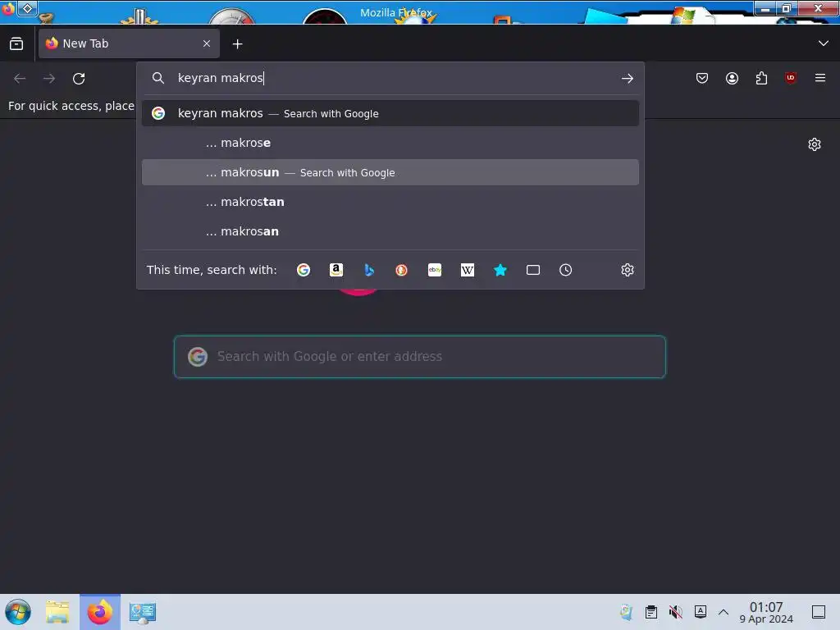Open a new tab with plus button

[x=237, y=44]
